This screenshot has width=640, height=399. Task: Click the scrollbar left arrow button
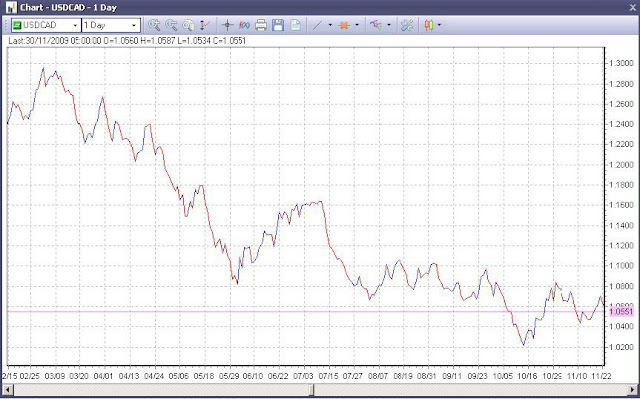(x=8, y=390)
